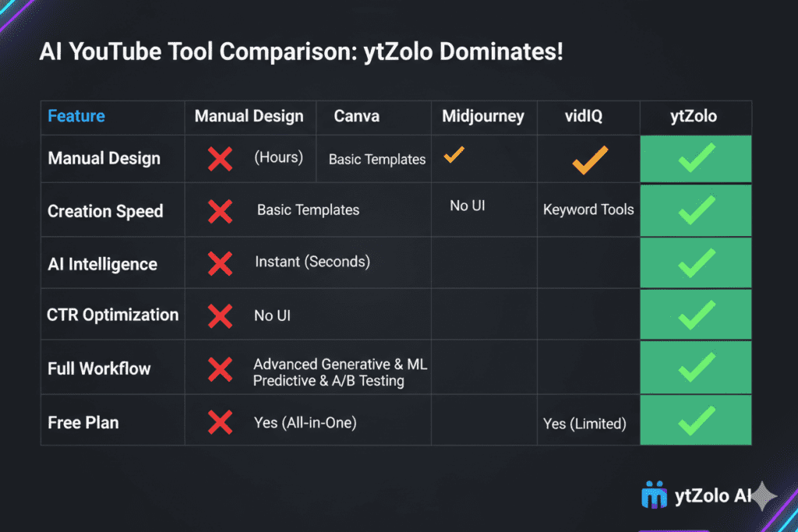Click the ytZolo AI logo icon
Image resolution: width=798 pixels, height=532 pixels.
(x=654, y=495)
